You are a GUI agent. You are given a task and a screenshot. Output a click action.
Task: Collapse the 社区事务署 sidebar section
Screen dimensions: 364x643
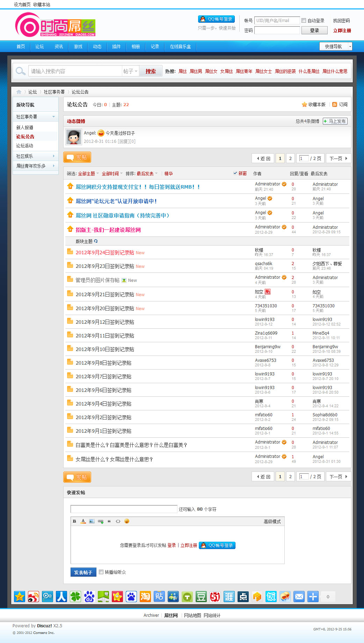pos(53,117)
